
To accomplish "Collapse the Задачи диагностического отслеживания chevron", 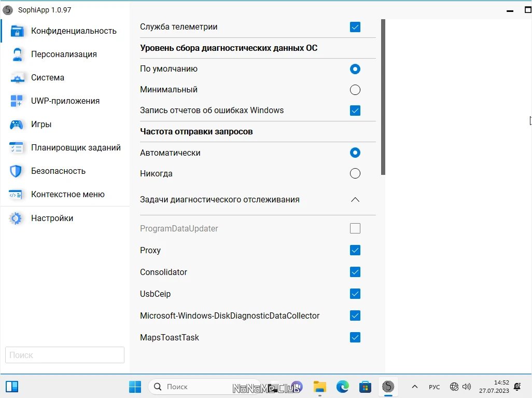I will click(355, 200).
